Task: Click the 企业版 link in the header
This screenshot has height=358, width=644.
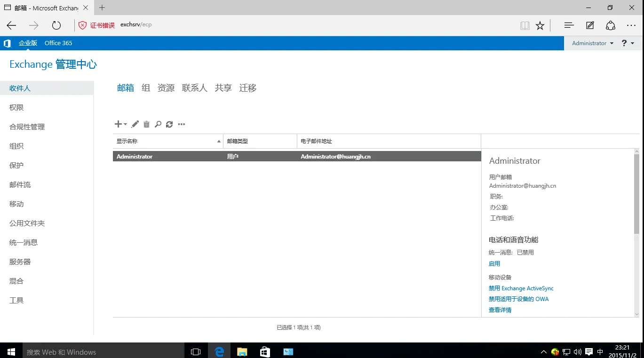Action: pyautogui.click(x=28, y=43)
